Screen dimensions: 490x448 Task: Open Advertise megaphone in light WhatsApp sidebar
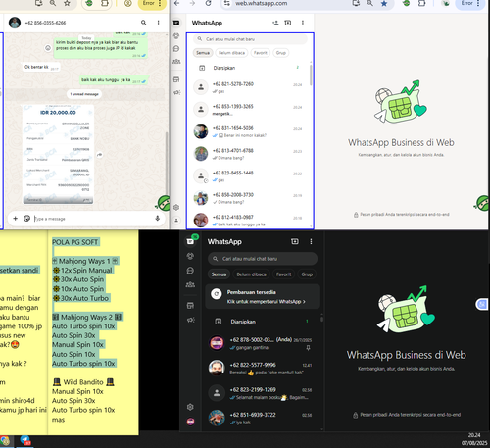pyautogui.click(x=176, y=92)
